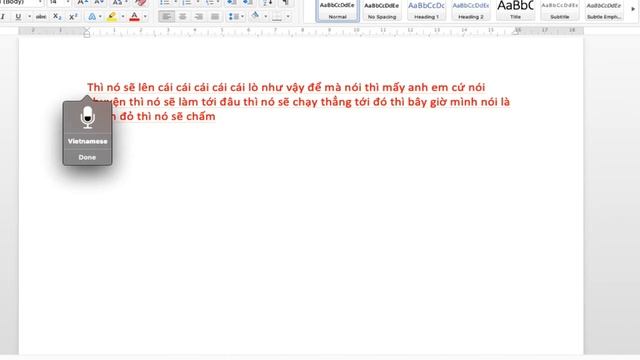Screen dimensions: 640x360
Task: Open the underline style dropdown arrow
Action: (29, 17)
